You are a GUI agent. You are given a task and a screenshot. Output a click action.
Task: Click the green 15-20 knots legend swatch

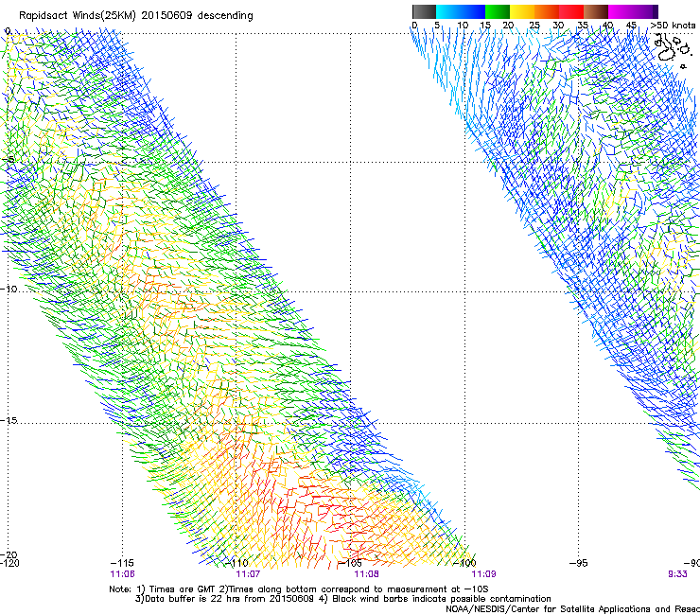(498, 11)
